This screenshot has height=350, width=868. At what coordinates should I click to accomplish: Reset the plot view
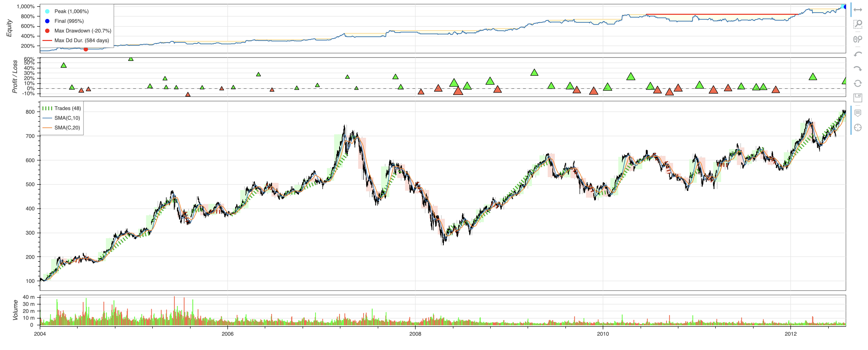[x=858, y=83]
